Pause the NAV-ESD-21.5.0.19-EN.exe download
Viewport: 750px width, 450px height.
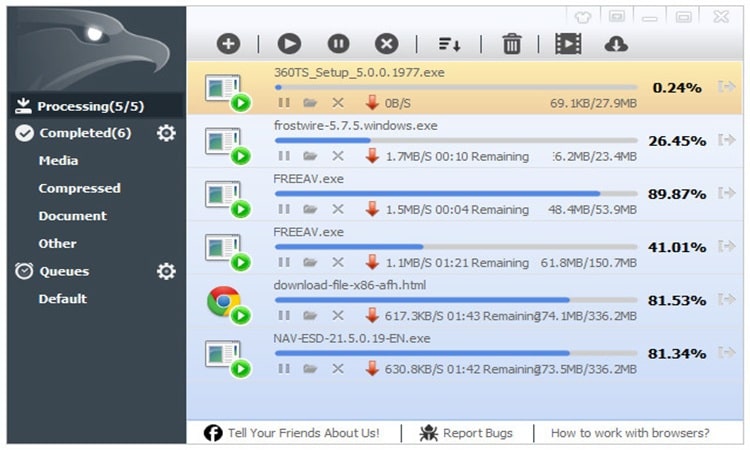tap(284, 369)
